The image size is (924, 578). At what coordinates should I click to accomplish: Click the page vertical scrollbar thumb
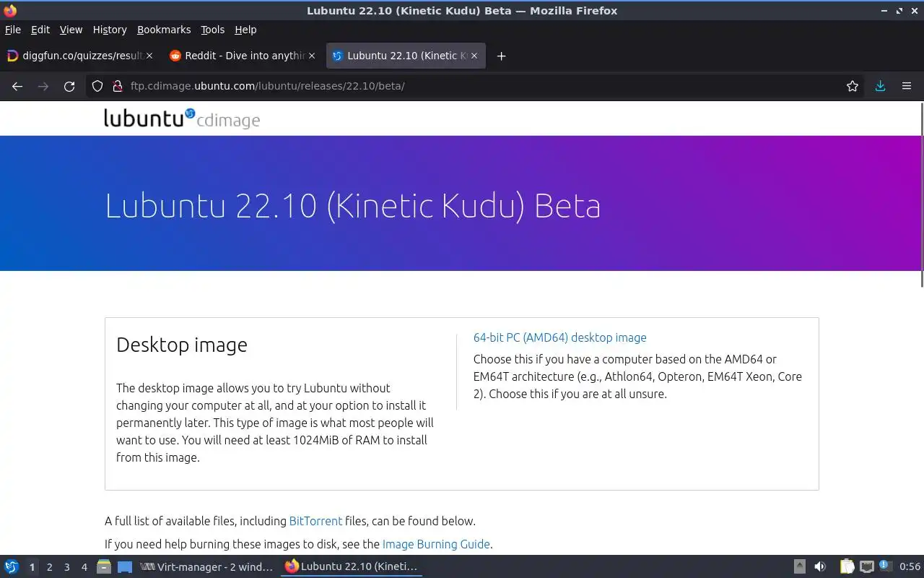pos(921,195)
